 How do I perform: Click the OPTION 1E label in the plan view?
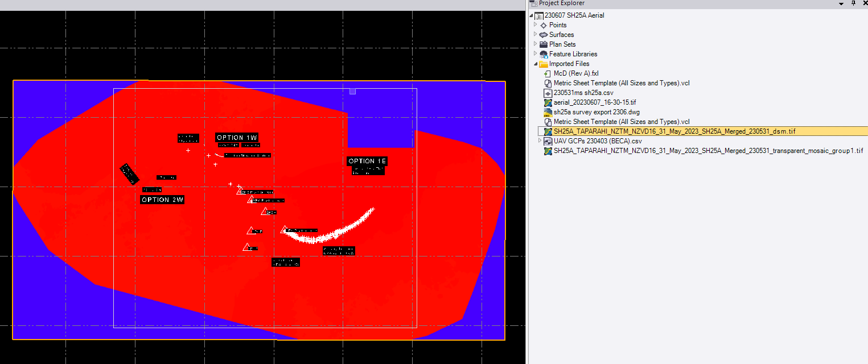pyautogui.click(x=367, y=161)
